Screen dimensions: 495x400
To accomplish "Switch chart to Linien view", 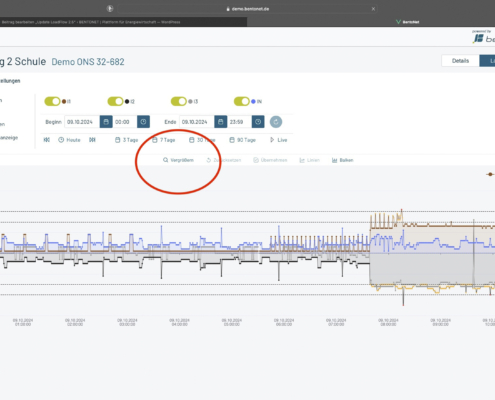I will tap(309, 160).
